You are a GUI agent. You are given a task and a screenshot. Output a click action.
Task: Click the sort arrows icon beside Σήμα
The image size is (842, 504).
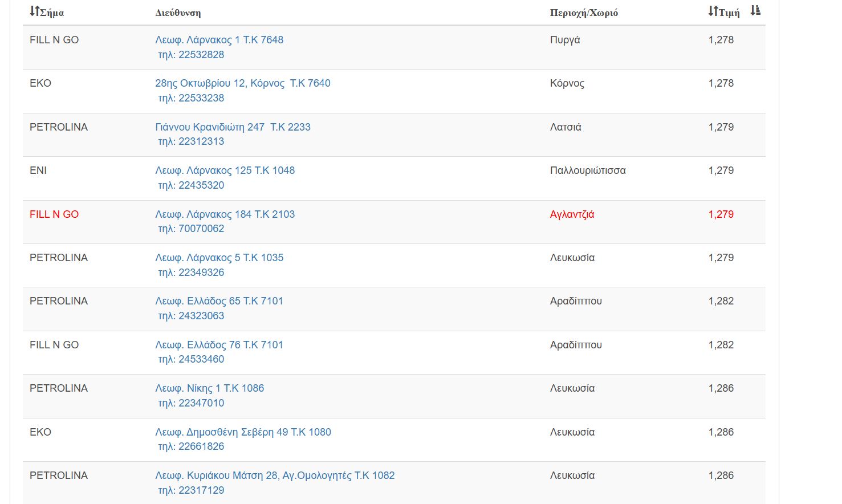[x=34, y=11]
